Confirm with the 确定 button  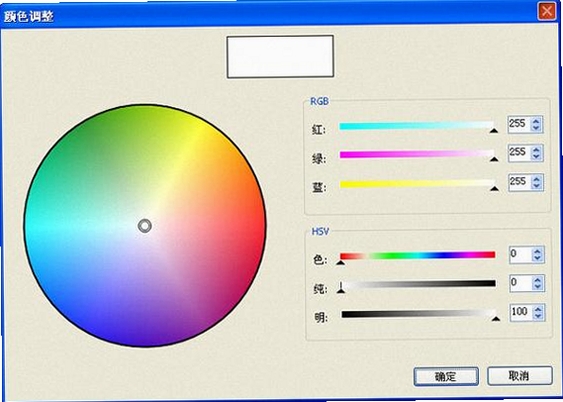pos(446,377)
